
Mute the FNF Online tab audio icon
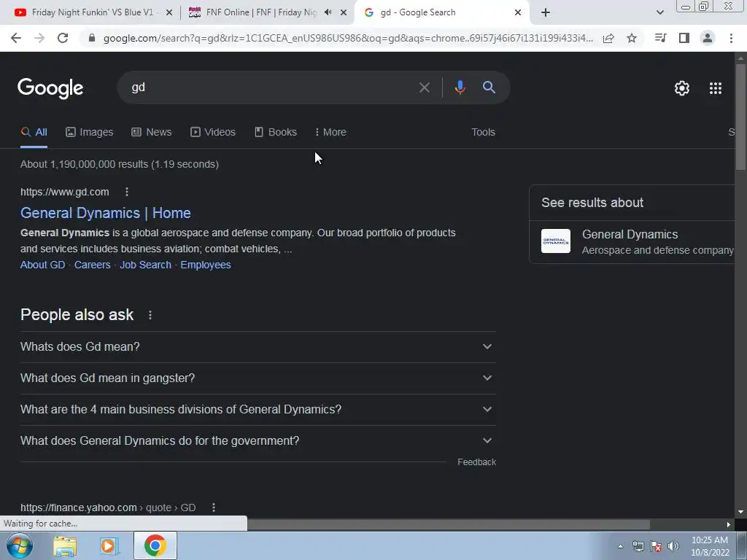point(328,12)
